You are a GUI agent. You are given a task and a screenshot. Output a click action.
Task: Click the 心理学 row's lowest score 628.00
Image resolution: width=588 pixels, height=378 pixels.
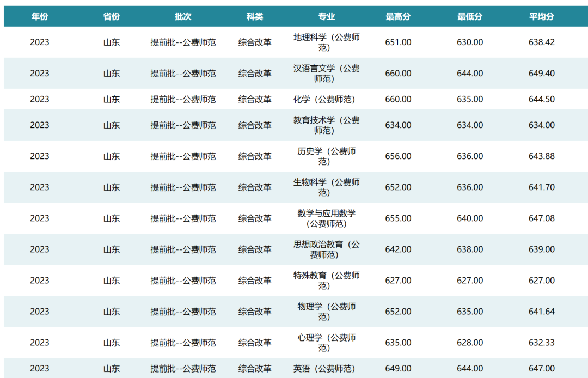469,342
